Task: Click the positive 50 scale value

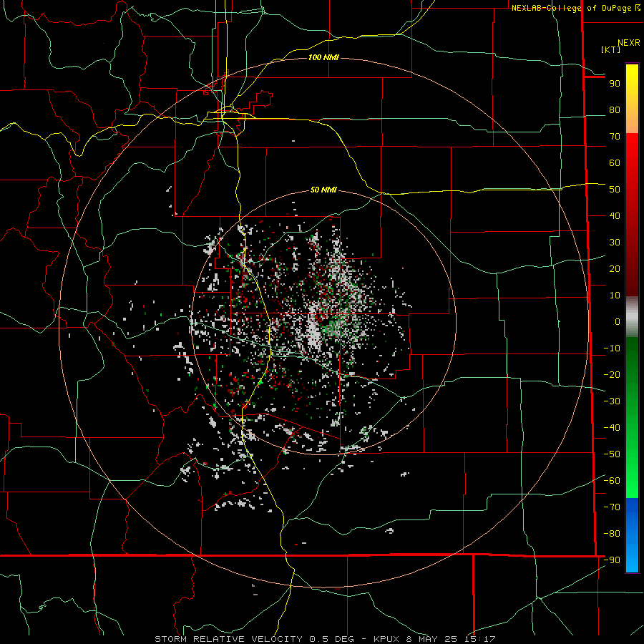Action: click(615, 190)
